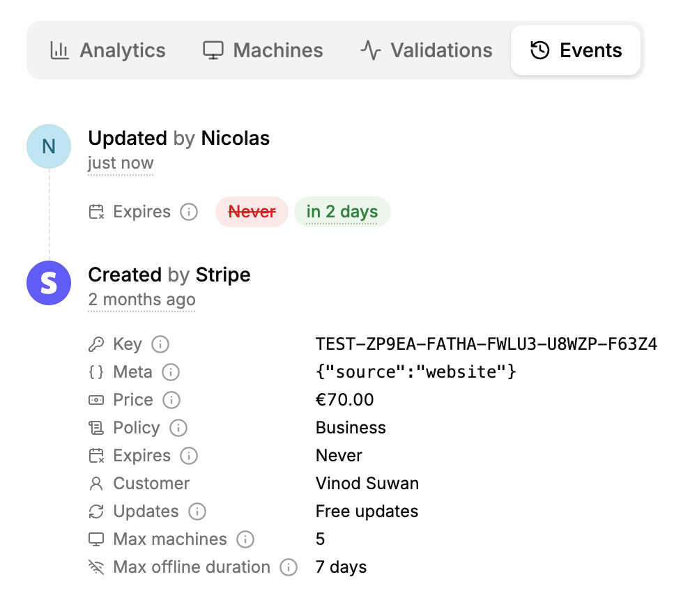Click the monitor icon next to Max machines

(x=96, y=539)
